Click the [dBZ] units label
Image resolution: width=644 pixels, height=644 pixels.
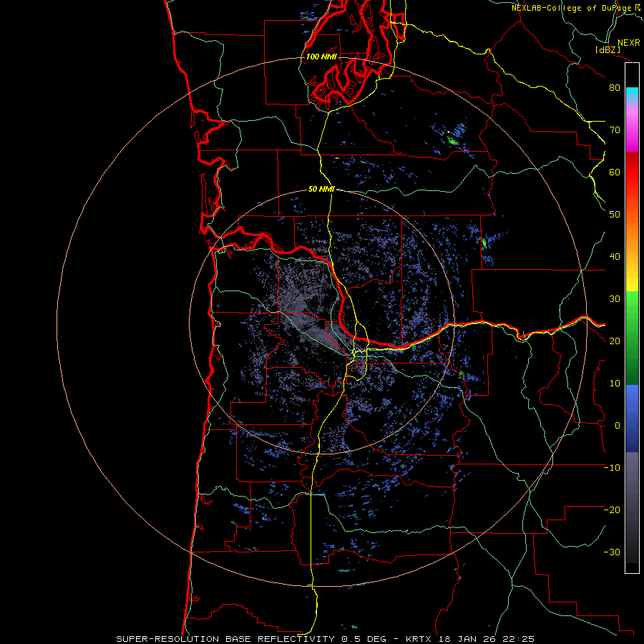608,50
